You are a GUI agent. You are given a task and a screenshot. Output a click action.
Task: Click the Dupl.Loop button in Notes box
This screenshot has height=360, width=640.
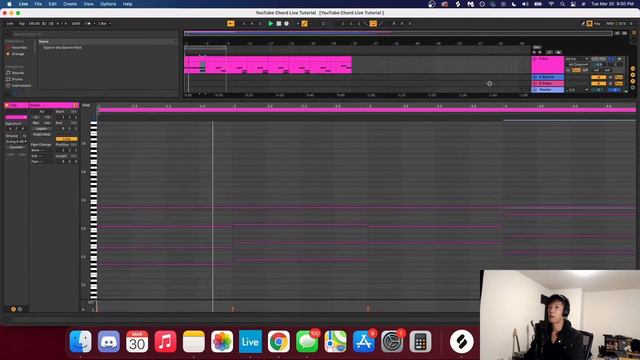point(41,134)
